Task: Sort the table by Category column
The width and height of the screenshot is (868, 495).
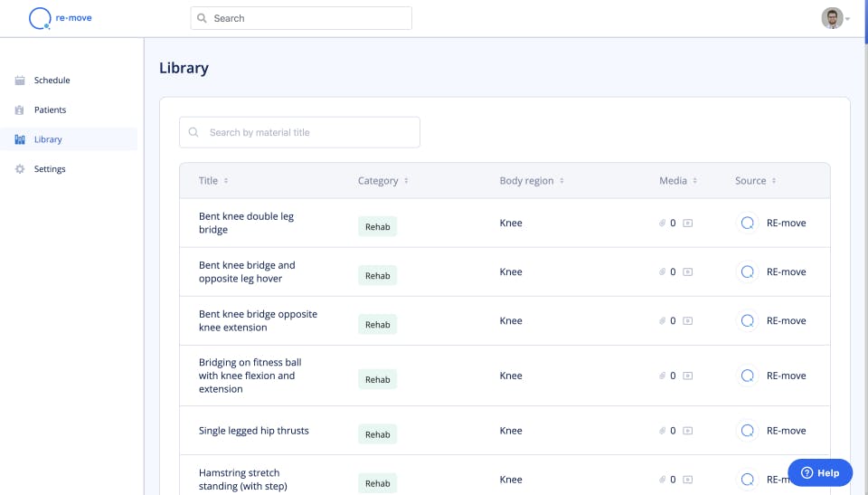Action: point(406,181)
